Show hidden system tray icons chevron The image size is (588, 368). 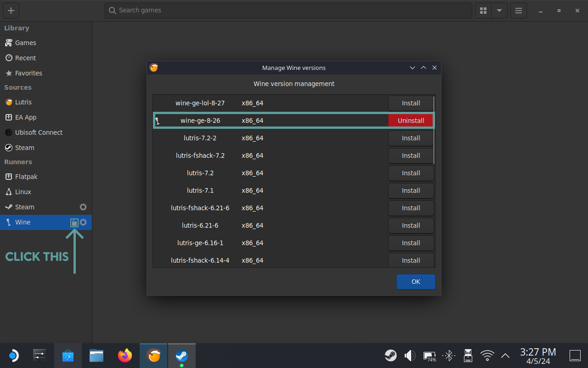tap(505, 356)
